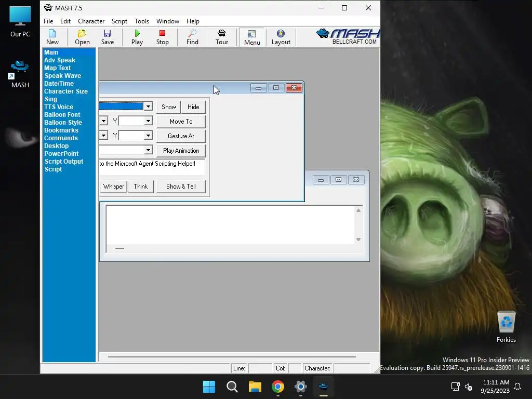Viewport: 532px width, 399px height.
Task: Go to Adv Speak panel
Action: coord(60,60)
